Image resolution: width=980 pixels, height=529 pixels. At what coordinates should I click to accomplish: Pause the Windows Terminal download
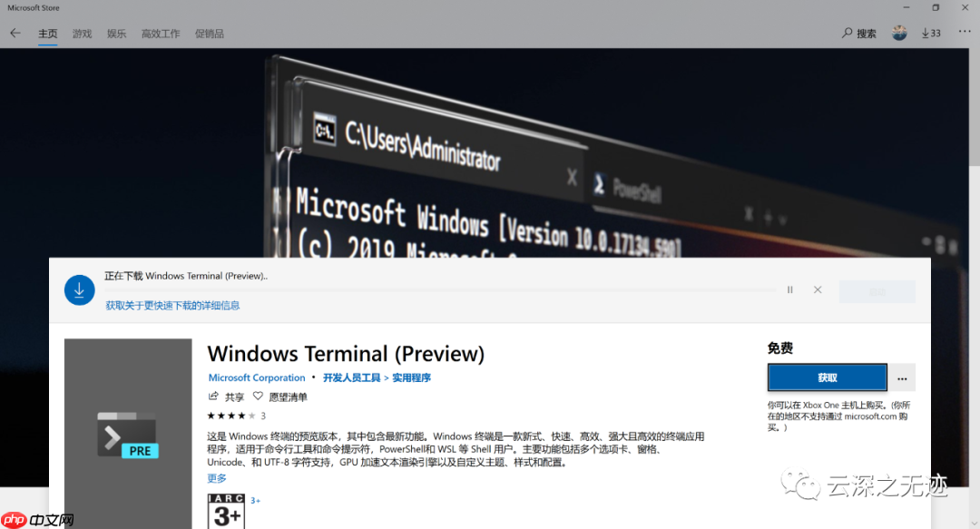pos(790,289)
